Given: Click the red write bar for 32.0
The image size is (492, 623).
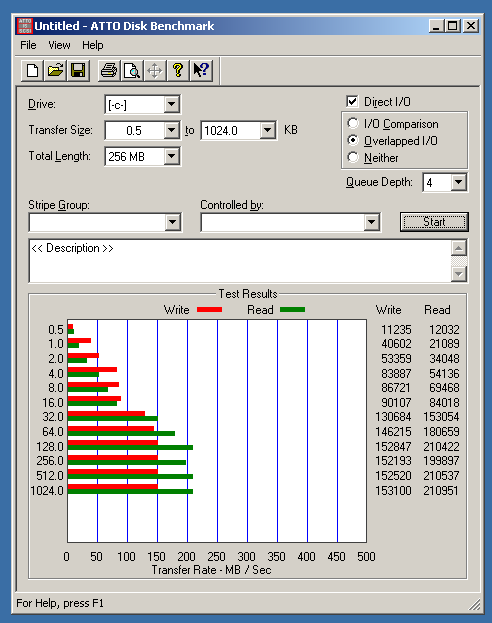Looking at the screenshot, I should coord(107,414).
